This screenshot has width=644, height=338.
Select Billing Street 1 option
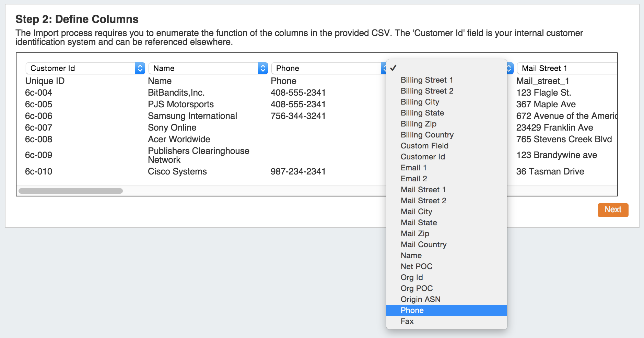coord(427,80)
